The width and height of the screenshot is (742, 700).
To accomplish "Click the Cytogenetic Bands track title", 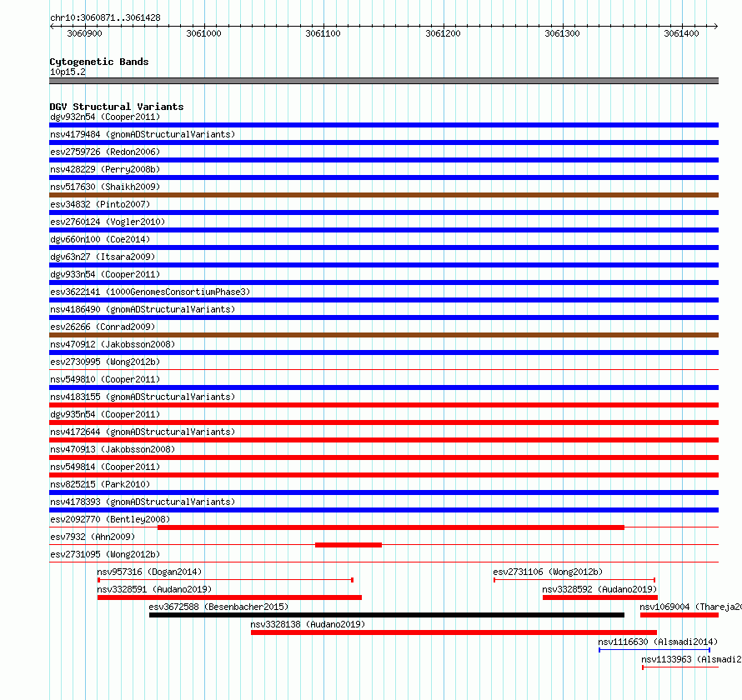I will pos(99,62).
